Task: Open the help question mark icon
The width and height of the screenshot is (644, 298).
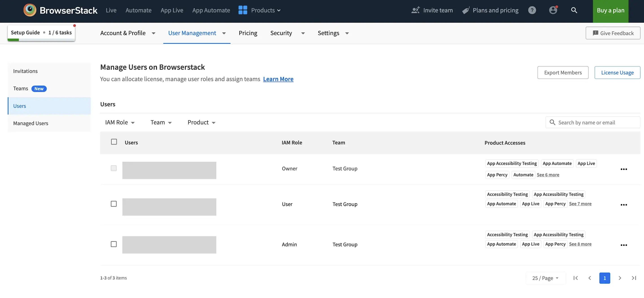Action: 532,10
